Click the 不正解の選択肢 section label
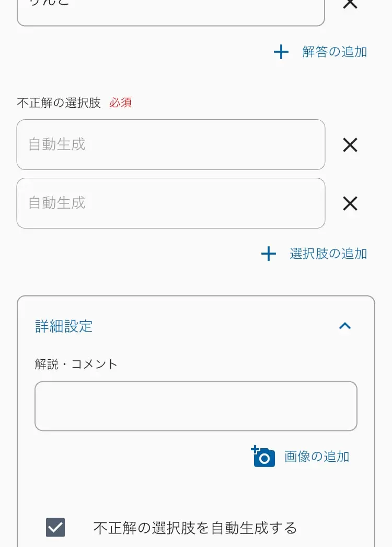 [59, 103]
